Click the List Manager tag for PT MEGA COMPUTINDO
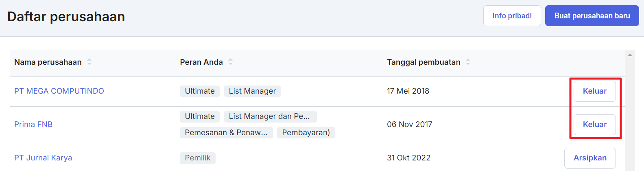The height and width of the screenshot is (171, 644). pyautogui.click(x=252, y=91)
